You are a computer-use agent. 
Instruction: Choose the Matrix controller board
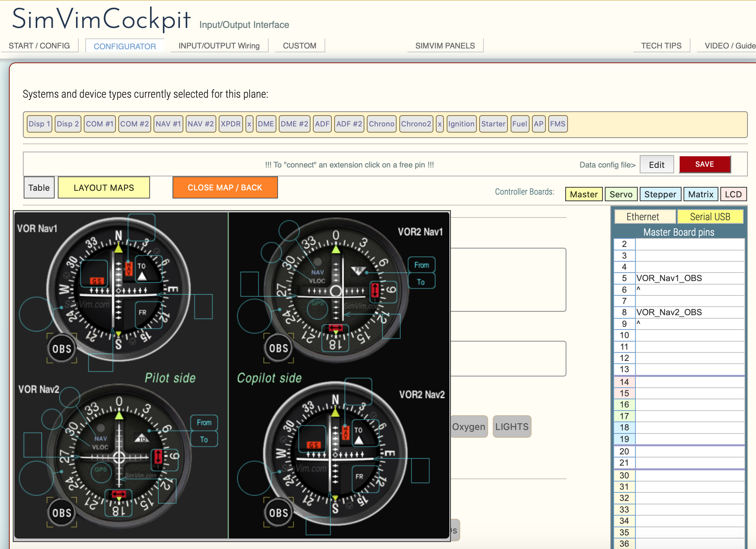(701, 194)
